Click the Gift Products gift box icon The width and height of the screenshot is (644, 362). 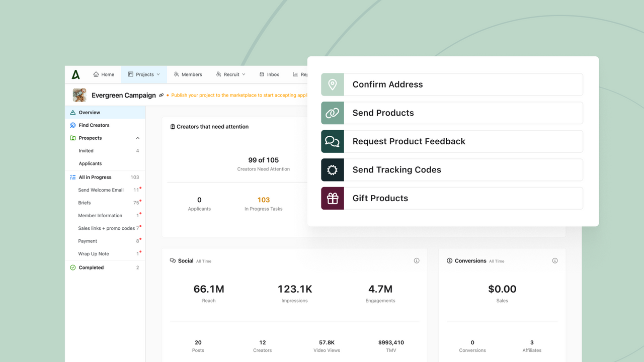(332, 198)
